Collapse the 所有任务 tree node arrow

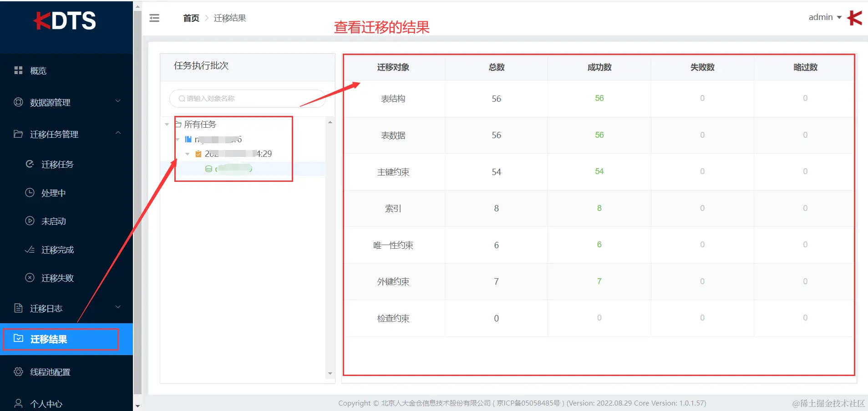point(167,125)
